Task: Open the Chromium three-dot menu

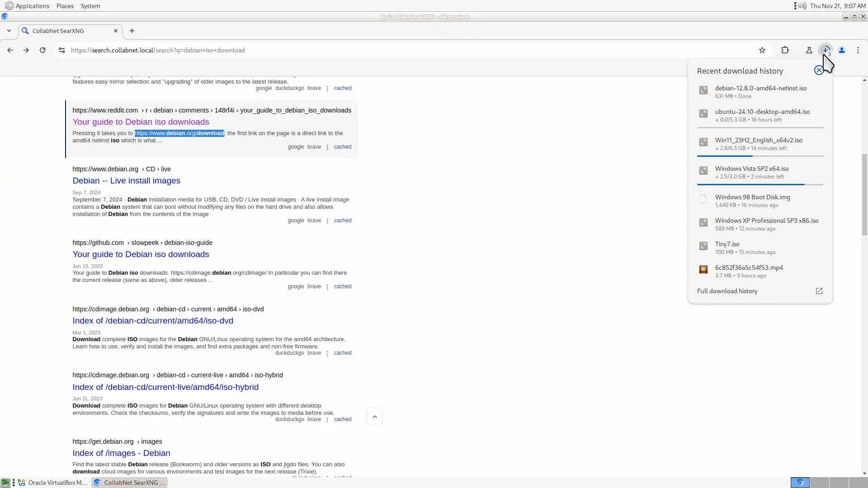Action: pyautogui.click(x=858, y=50)
